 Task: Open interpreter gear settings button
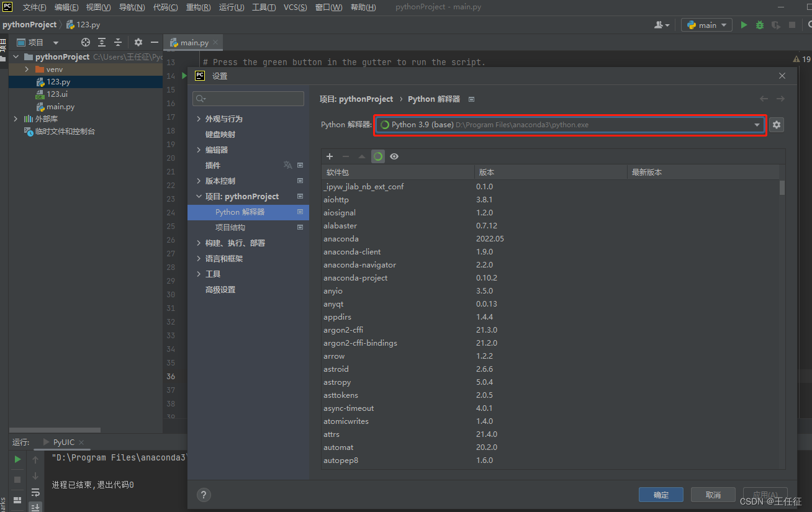[x=776, y=125]
